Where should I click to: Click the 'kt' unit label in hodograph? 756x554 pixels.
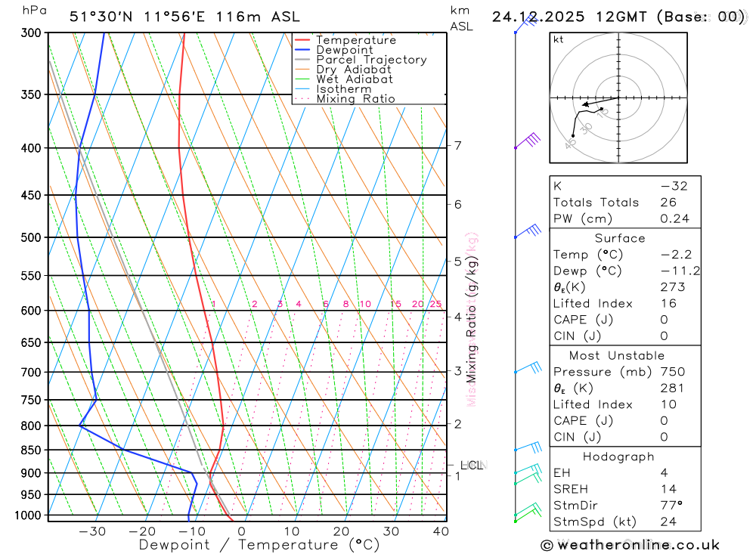click(559, 39)
